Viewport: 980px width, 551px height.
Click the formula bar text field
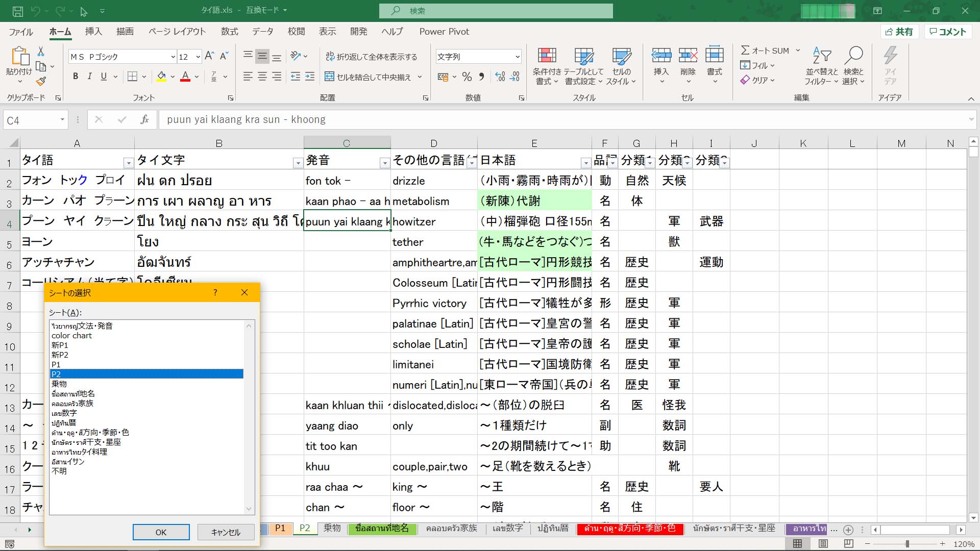point(561,120)
